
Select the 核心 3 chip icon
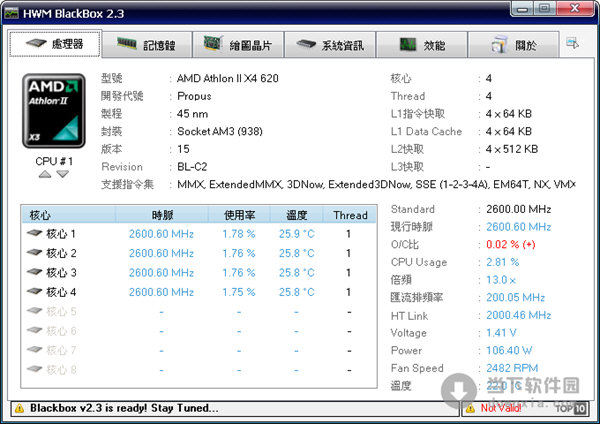click(34, 272)
